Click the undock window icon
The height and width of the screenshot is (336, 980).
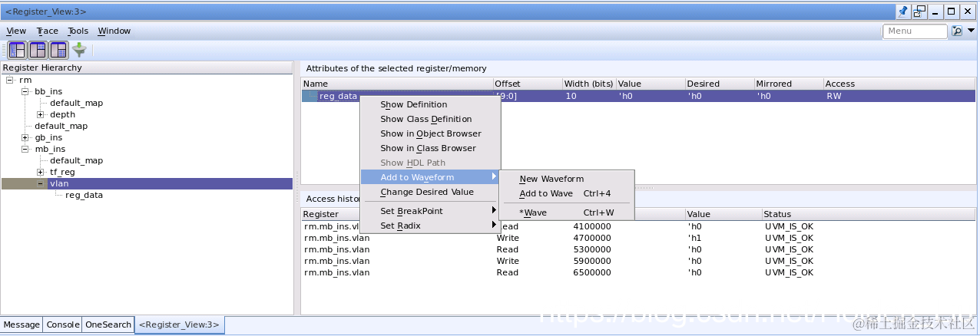coord(919,12)
